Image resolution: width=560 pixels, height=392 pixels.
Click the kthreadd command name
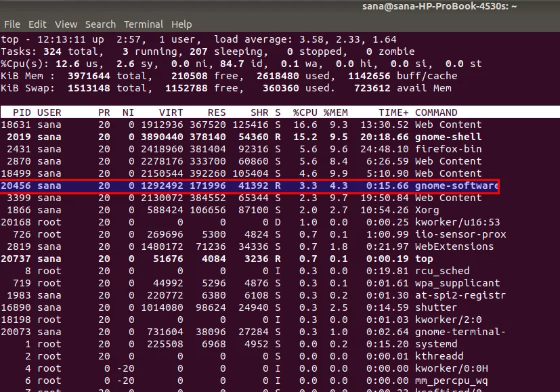439,356
